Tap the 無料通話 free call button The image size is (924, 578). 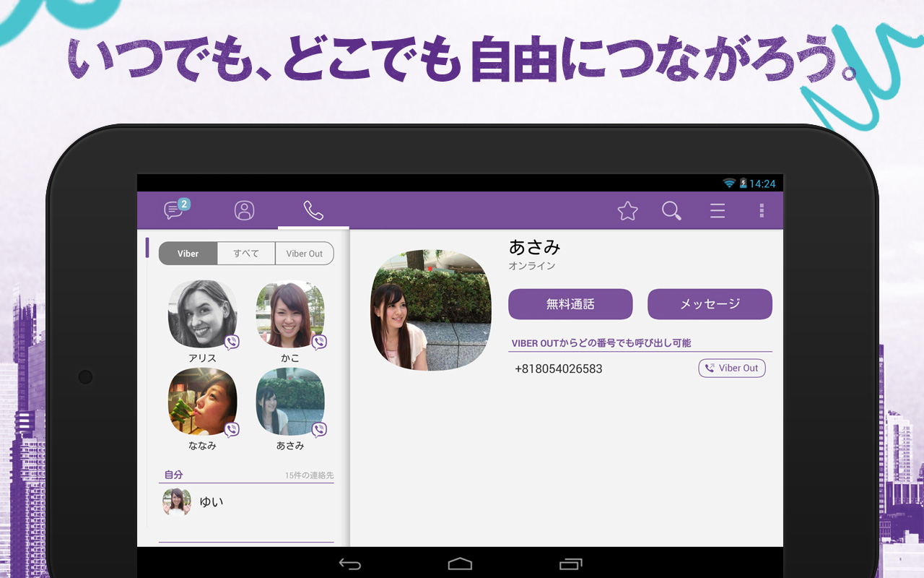tap(570, 304)
